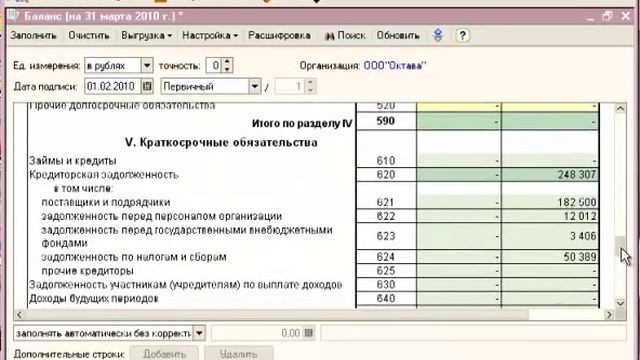Click the vertical scrollbar up arrow
Viewport: 640px width, 360px height.
point(620,108)
